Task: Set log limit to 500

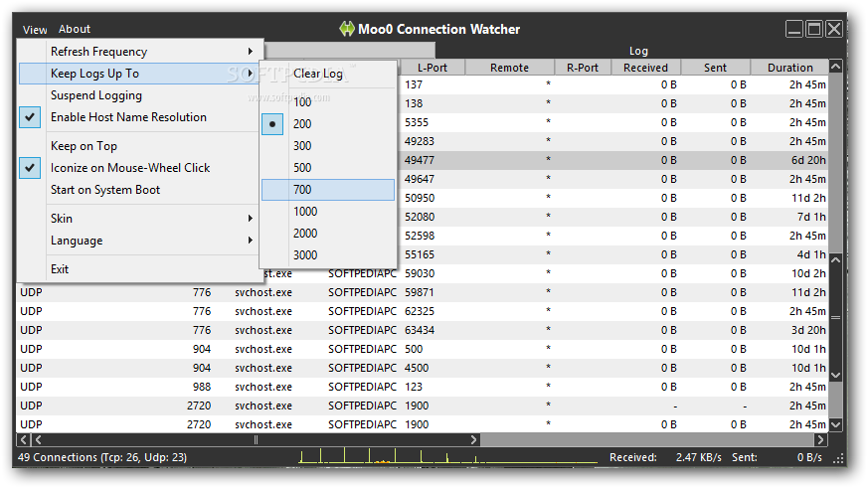Action: [x=328, y=168]
